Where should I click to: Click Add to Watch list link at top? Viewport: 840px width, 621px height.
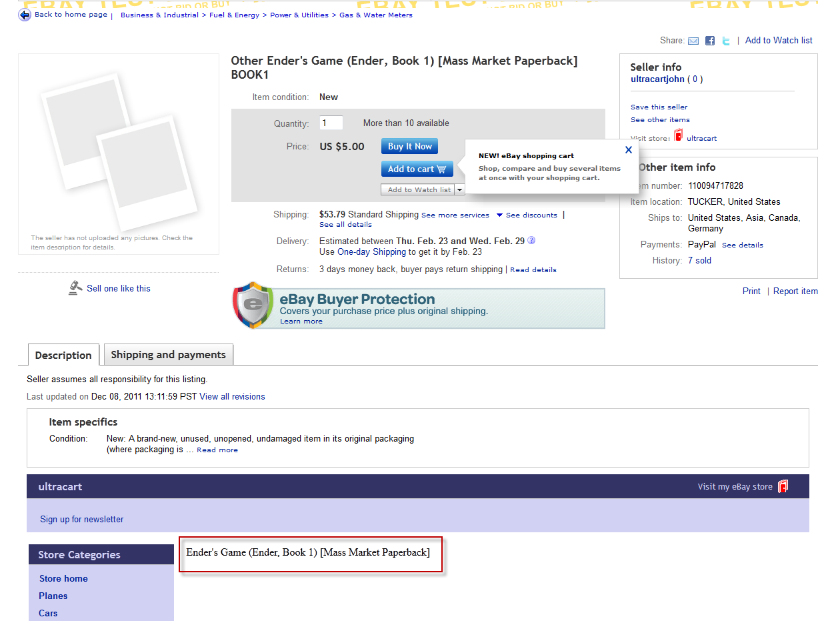point(779,41)
